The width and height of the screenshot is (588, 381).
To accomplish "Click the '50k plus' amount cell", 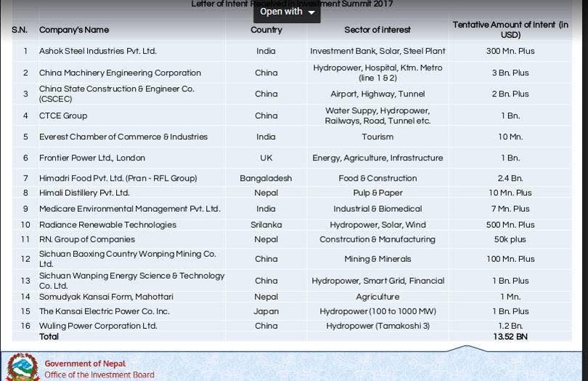I will [x=510, y=239].
